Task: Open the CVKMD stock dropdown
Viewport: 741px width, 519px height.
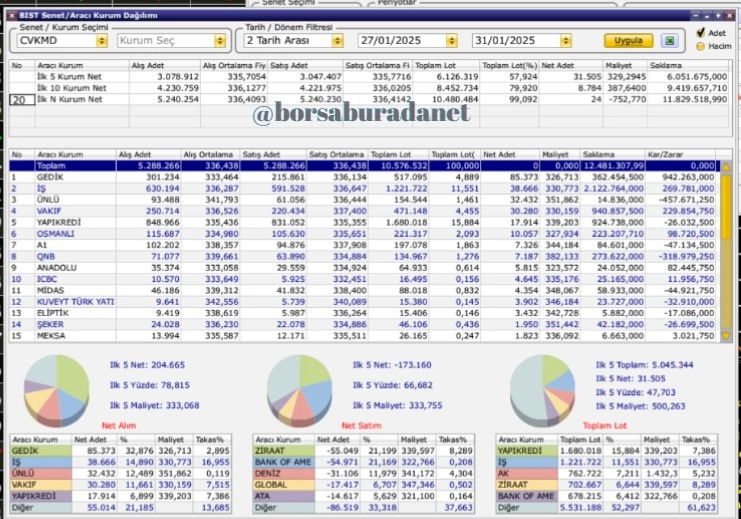Action: click(102, 41)
